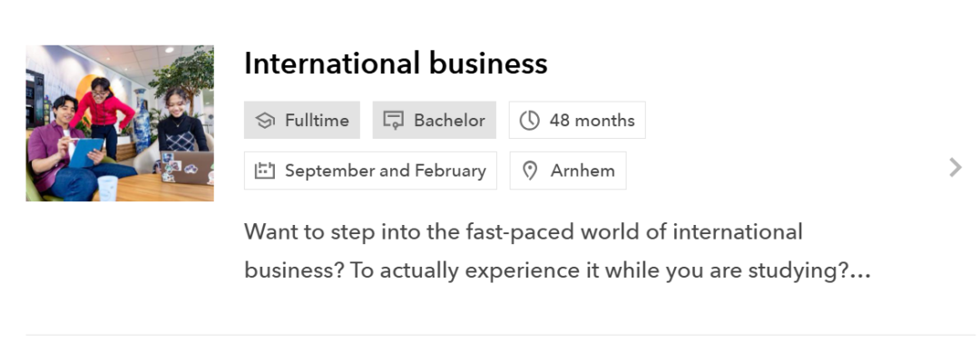Screen dimensions: 980x342
Task: Open the International business title link
Action: coord(396,64)
